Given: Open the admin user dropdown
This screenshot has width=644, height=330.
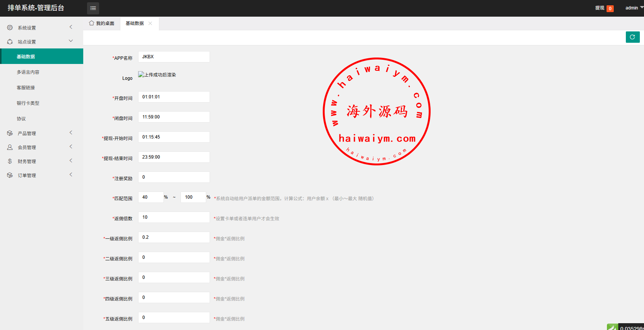Looking at the screenshot, I should point(634,8).
